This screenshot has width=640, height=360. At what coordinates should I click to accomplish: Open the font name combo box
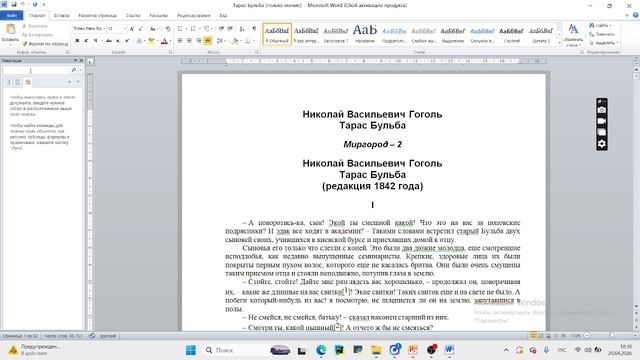point(89,29)
